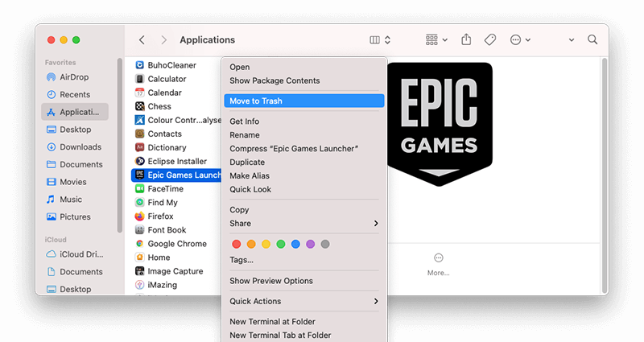Open Downloads in the sidebar
This screenshot has width=644, height=342.
[75, 147]
